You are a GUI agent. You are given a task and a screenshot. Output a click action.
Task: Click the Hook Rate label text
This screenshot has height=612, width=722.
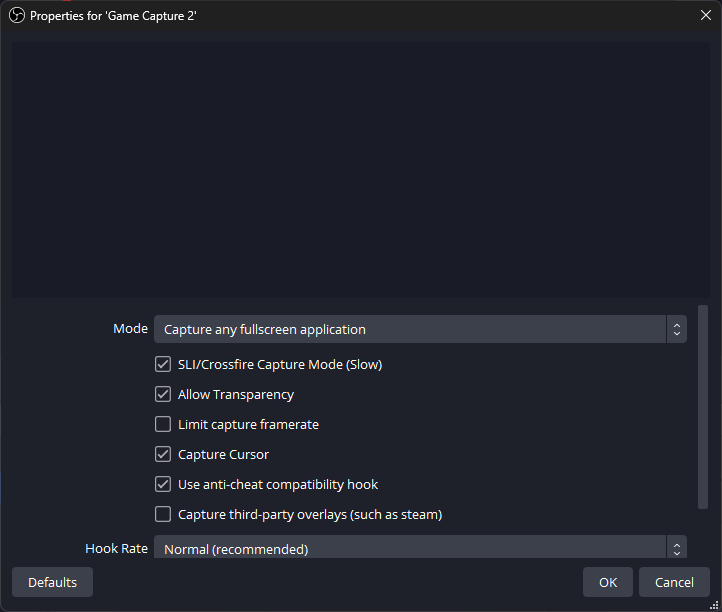click(116, 548)
